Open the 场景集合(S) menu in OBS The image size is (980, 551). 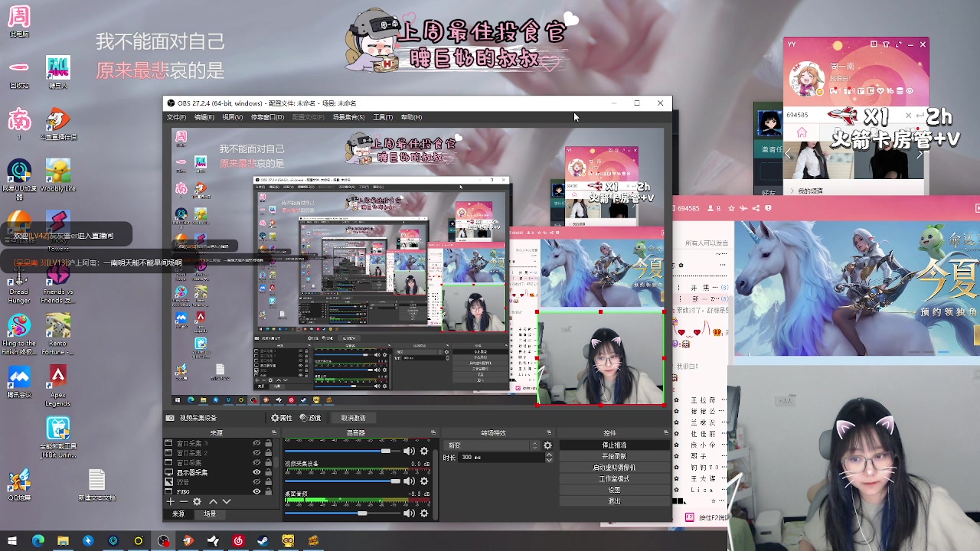click(348, 117)
